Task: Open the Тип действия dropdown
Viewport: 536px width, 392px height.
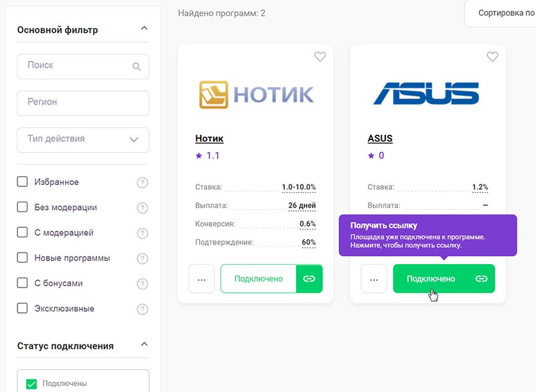Action: pos(83,140)
